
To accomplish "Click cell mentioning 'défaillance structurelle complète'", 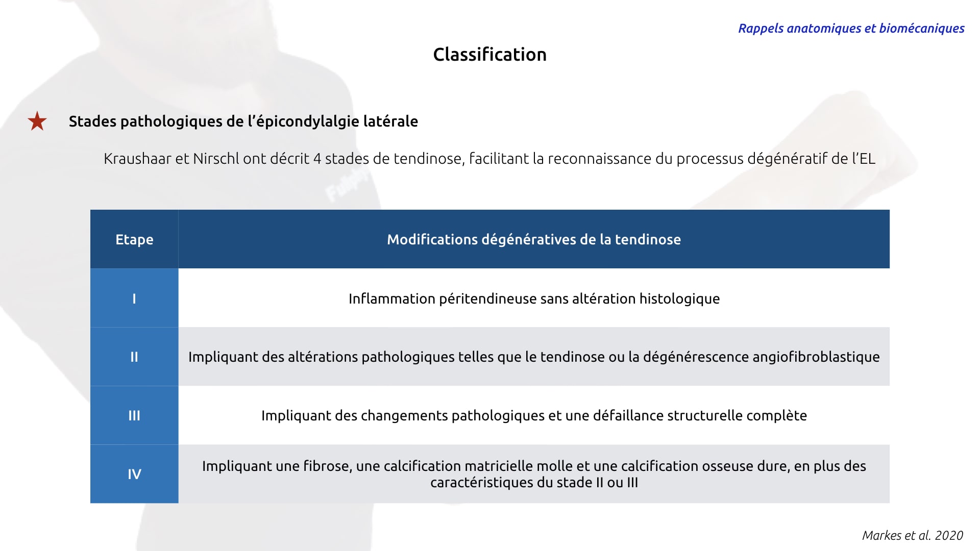I will [534, 415].
